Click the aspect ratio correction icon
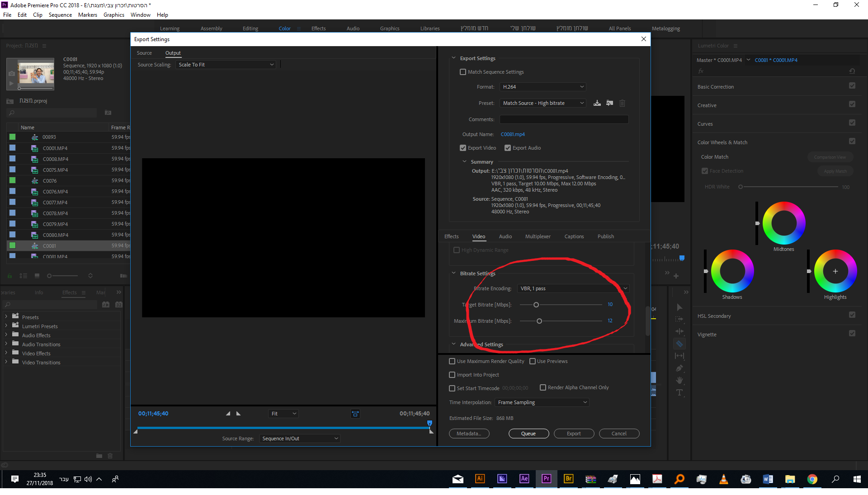 click(x=355, y=414)
